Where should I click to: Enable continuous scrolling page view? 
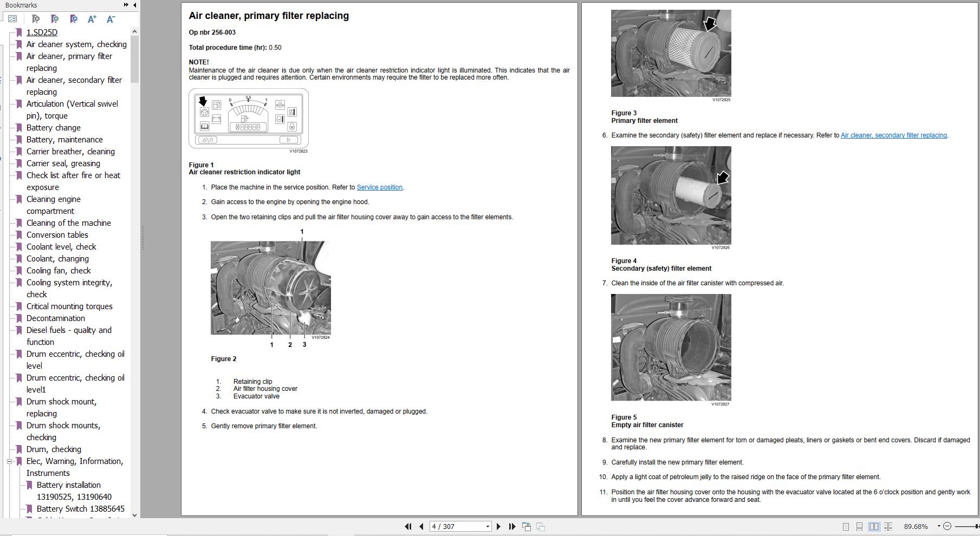point(860,526)
